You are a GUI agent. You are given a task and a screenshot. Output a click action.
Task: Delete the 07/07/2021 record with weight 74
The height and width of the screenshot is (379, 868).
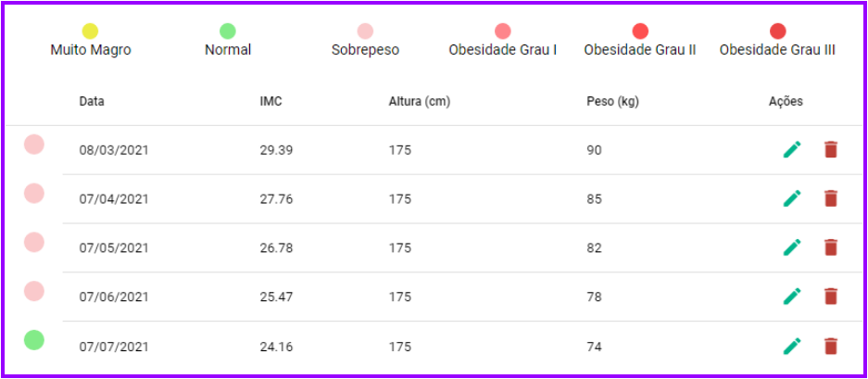coord(831,346)
